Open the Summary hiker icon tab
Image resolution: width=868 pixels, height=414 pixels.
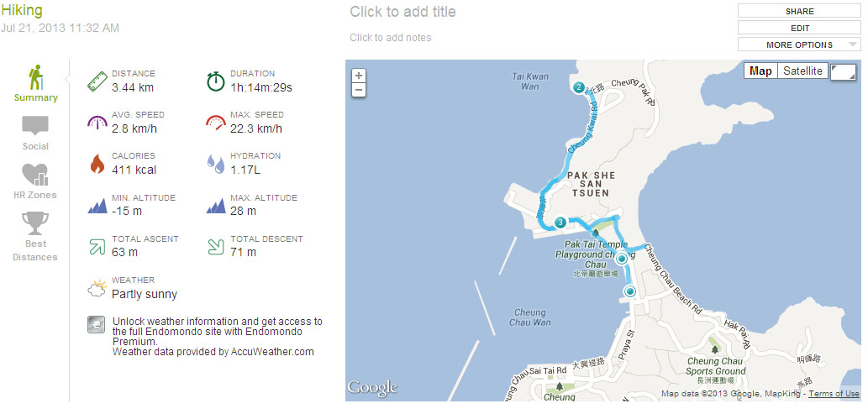click(36, 78)
